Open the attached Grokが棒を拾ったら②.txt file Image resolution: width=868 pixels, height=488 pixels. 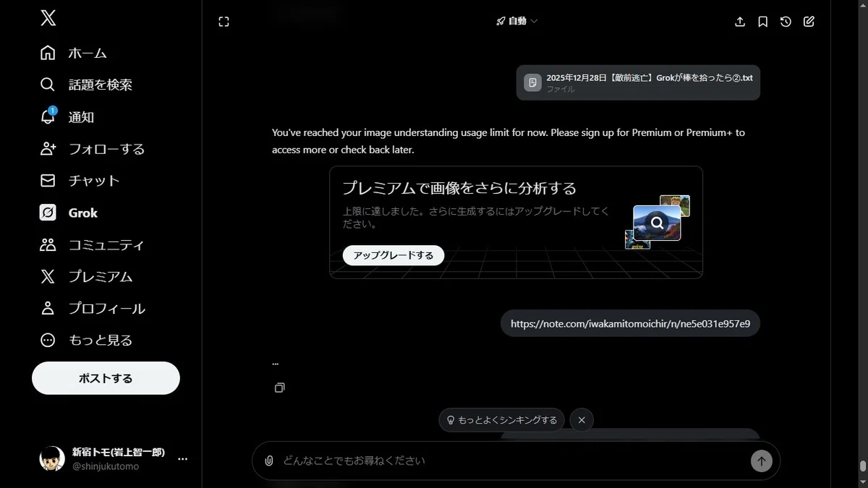[638, 82]
